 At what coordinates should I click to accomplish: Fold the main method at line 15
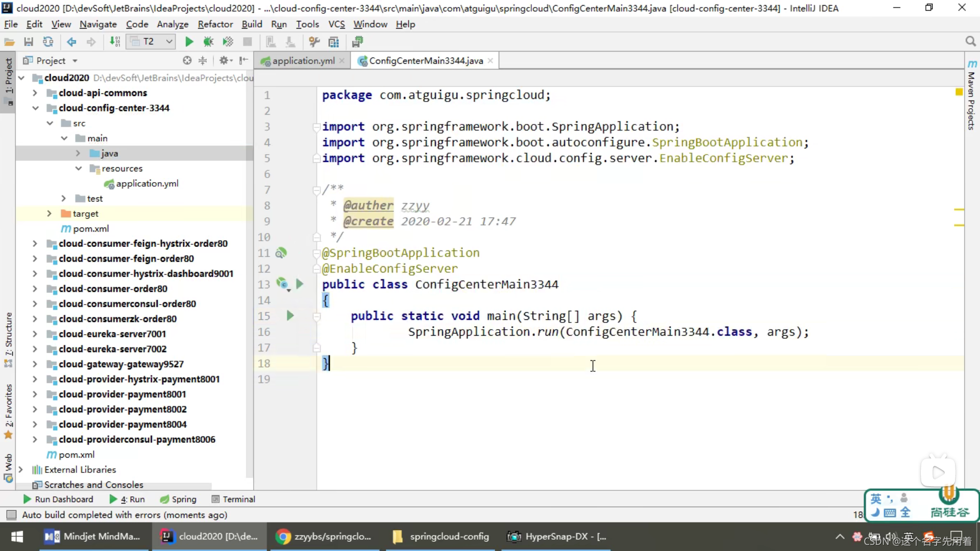tap(316, 316)
